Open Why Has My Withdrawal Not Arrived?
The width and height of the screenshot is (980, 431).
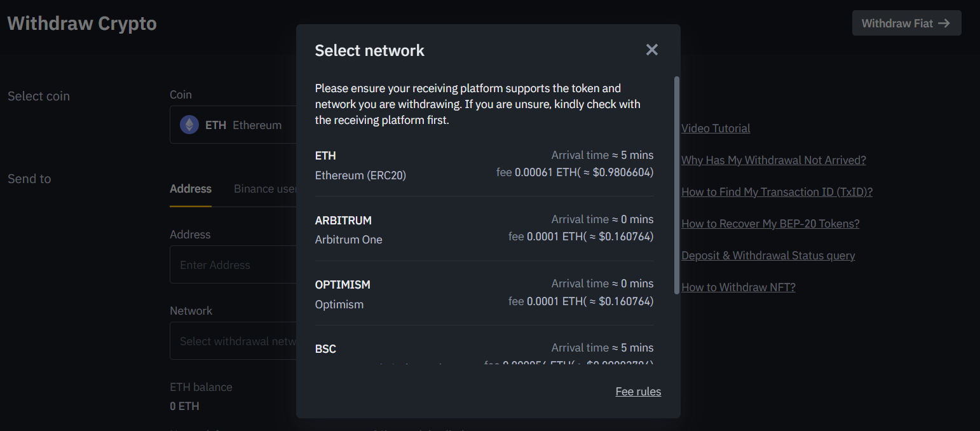pyautogui.click(x=773, y=160)
